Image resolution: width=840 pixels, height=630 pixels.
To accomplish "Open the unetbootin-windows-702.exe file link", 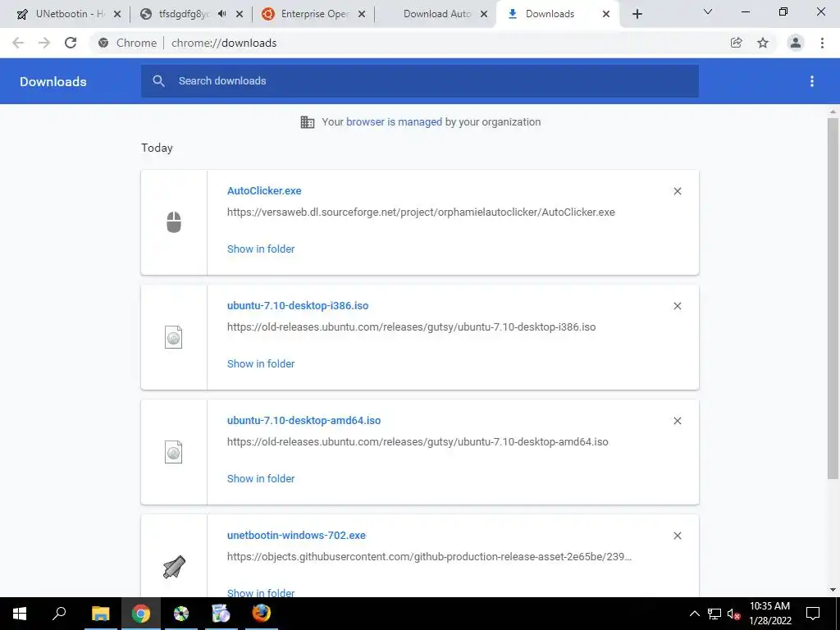I will click(296, 535).
